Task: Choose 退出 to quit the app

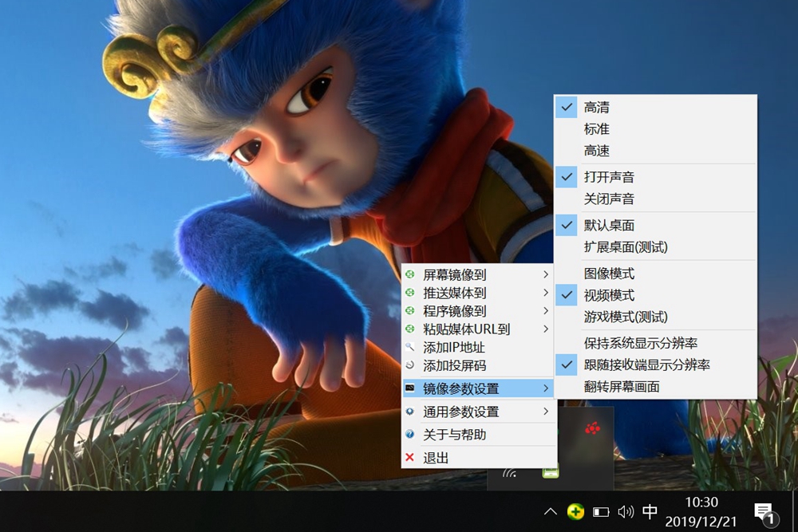Action: (480, 458)
